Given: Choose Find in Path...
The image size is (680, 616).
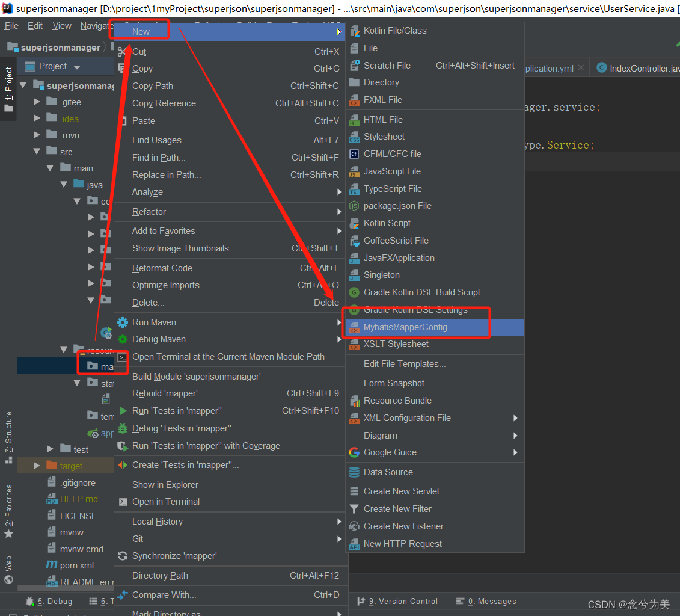Looking at the screenshot, I should (x=230, y=158).
